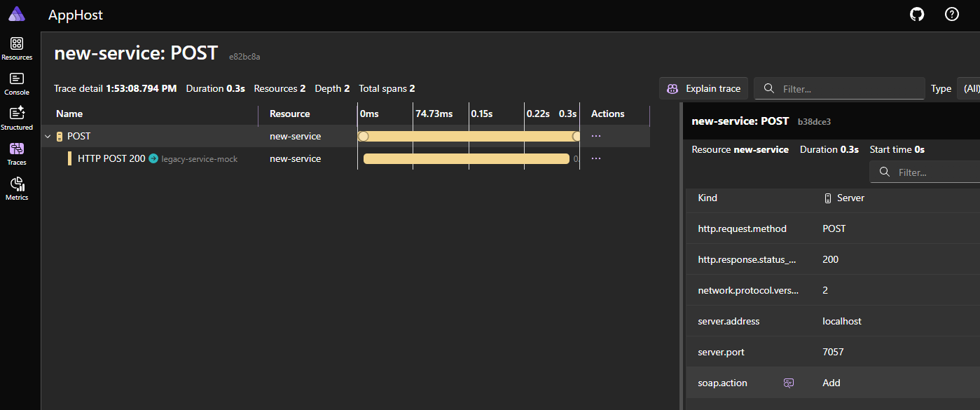980x410 pixels.
Task: Click the Explain trace button
Action: pyautogui.click(x=703, y=88)
